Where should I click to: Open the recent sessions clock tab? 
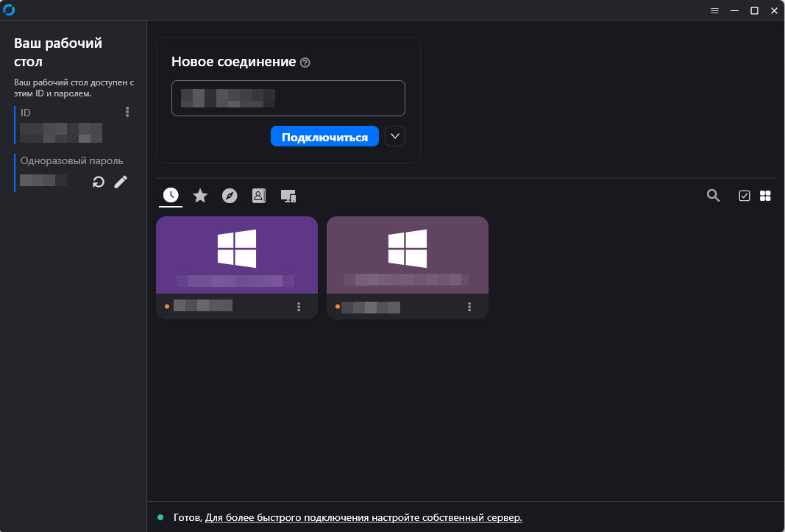(171, 196)
